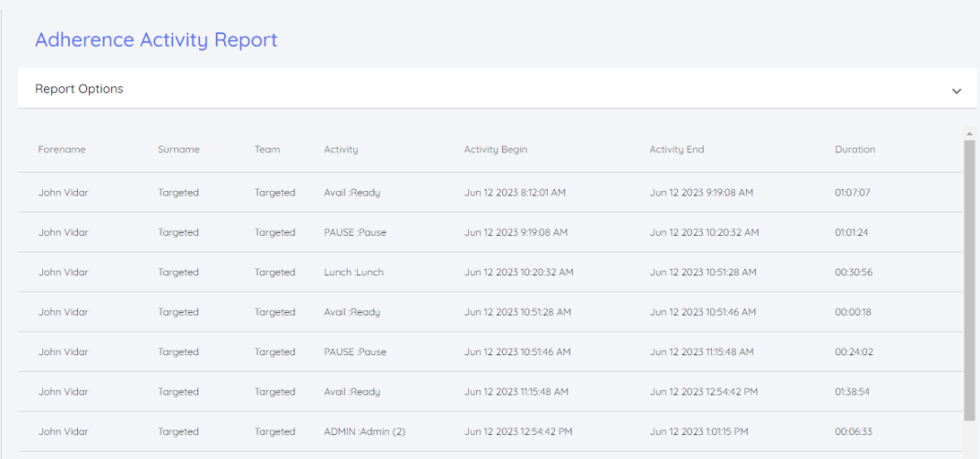This screenshot has width=980, height=459.
Task: Expand the Report Options chevron arrow
Action: pyautogui.click(x=956, y=91)
